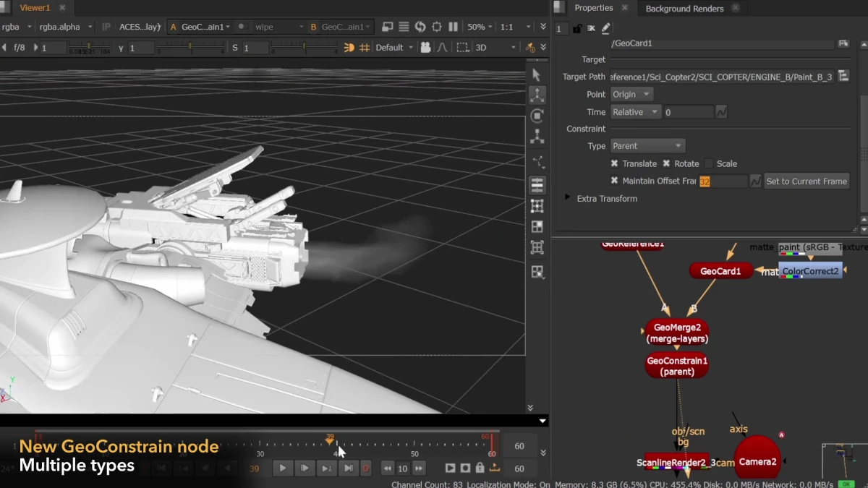Refresh the viewer with the circular arrows icon
This screenshot has height=488, width=868.
420,27
